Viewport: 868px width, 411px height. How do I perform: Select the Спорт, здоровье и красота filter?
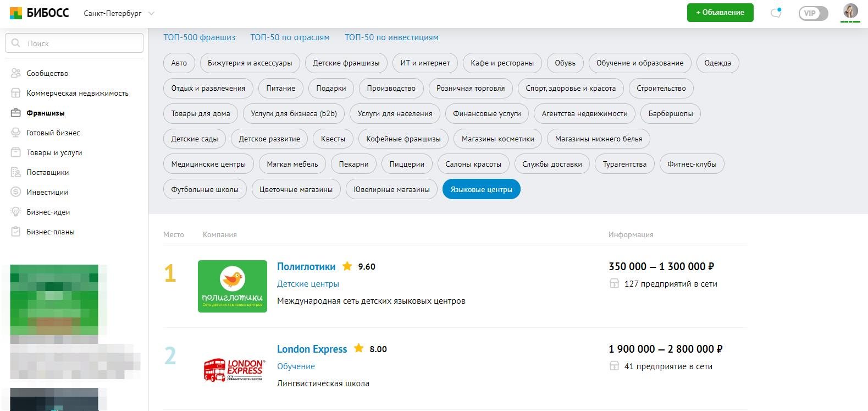click(571, 88)
